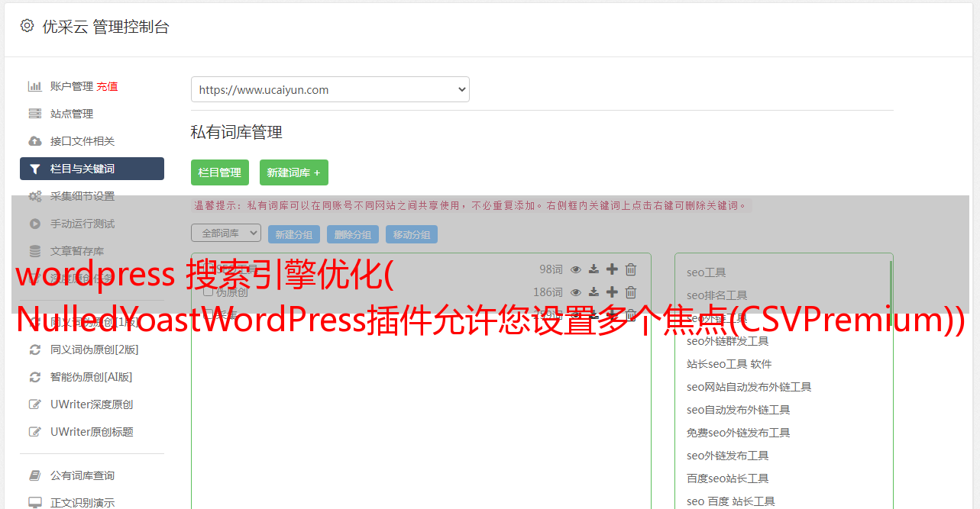Select keyword "seo自动发布外链工具"
Viewport: 980px width, 509px height.
click(739, 410)
